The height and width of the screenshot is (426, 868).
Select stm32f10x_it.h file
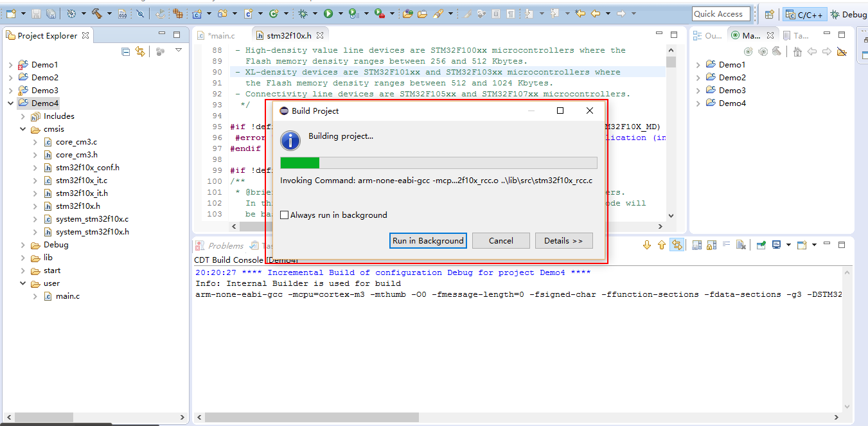click(82, 193)
